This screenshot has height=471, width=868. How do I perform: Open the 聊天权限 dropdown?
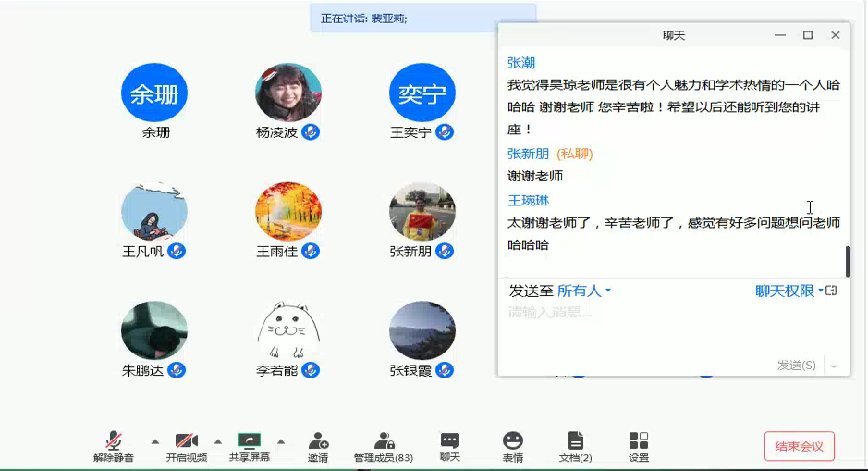[x=789, y=291]
